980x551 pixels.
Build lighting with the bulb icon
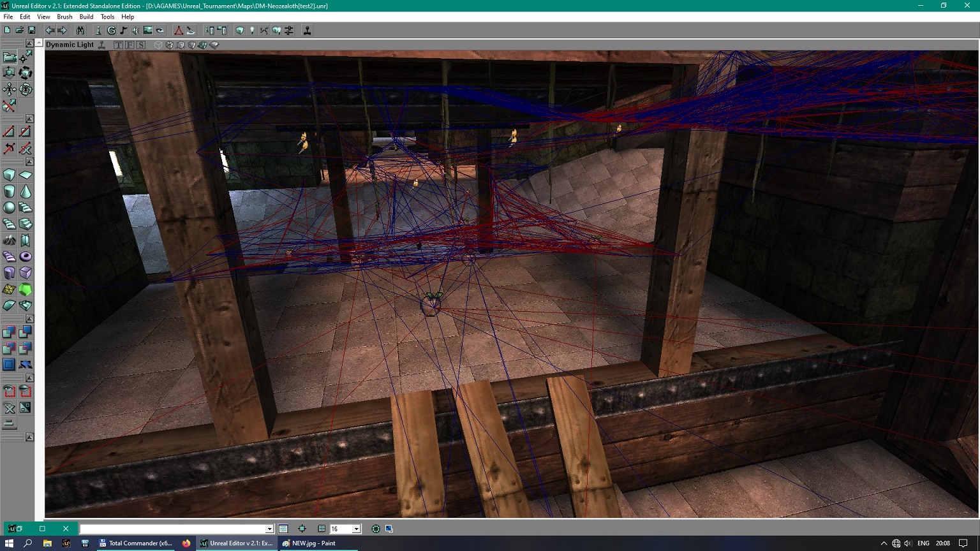pos(252,30)
